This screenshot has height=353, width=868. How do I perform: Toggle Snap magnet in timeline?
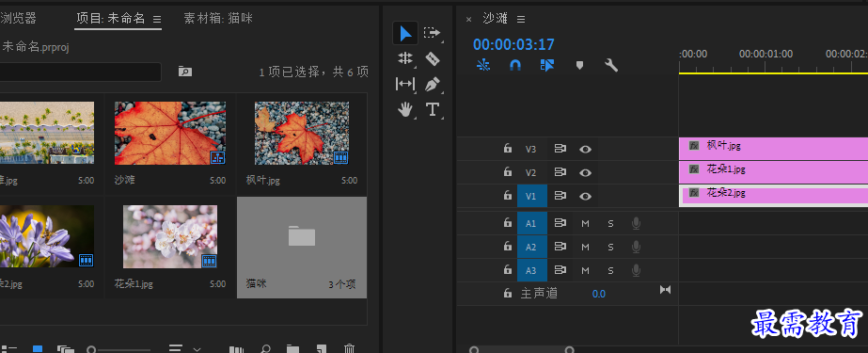[x=514, y=65]
